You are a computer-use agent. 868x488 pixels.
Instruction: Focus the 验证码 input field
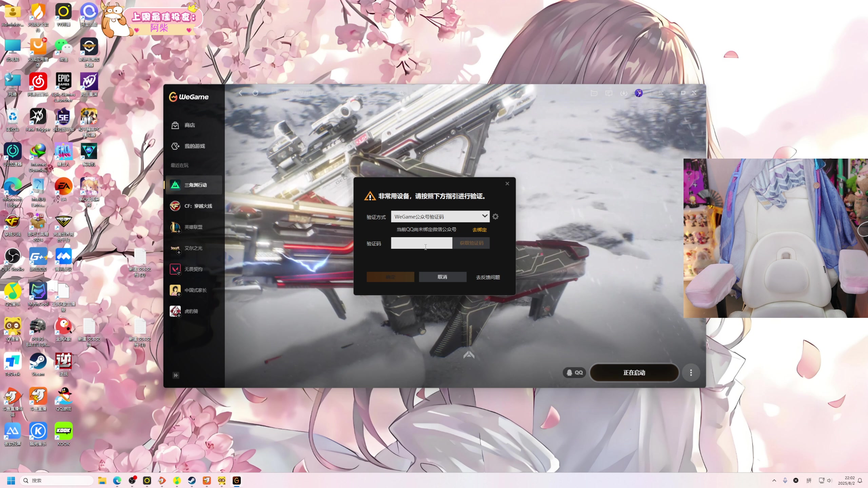point(421,243)
